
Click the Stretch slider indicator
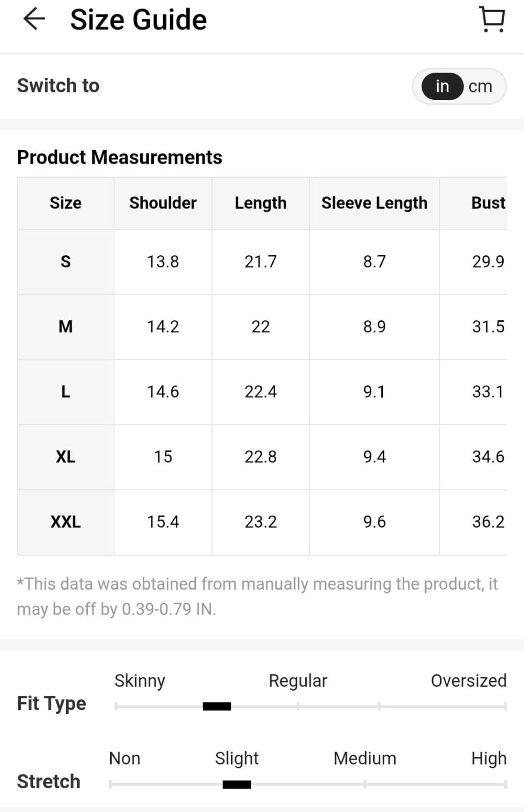tap(237, 784)
